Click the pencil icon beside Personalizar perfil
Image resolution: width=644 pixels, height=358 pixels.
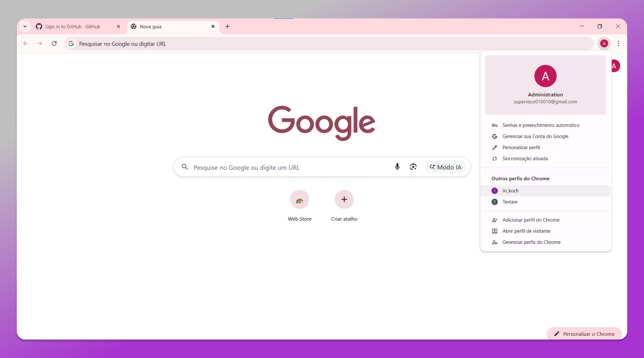pos(495,148)
